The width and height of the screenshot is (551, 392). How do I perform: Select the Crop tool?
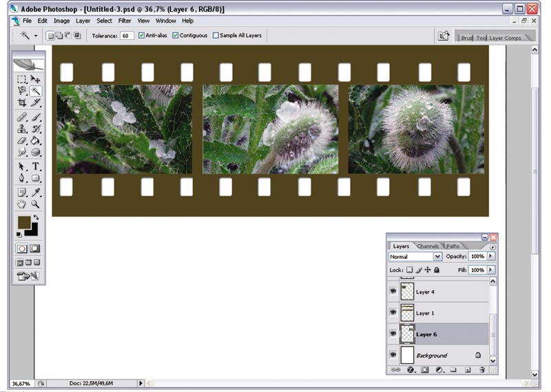(22, 103)
